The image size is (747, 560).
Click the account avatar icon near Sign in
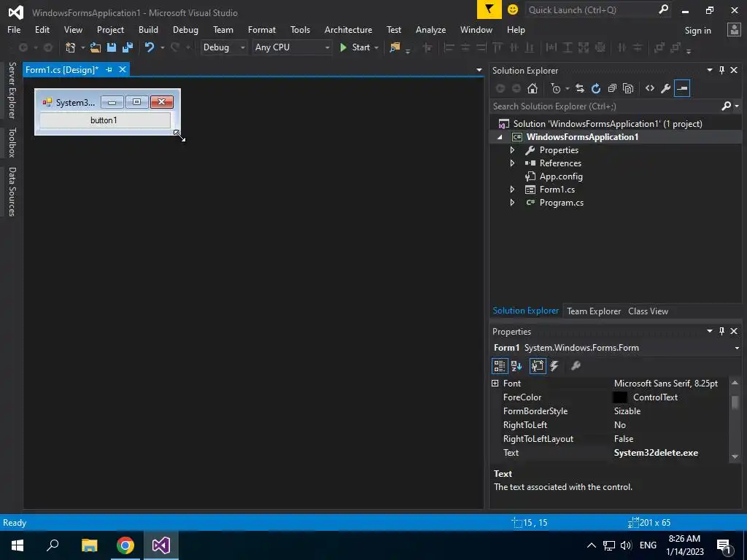(734, 30)
